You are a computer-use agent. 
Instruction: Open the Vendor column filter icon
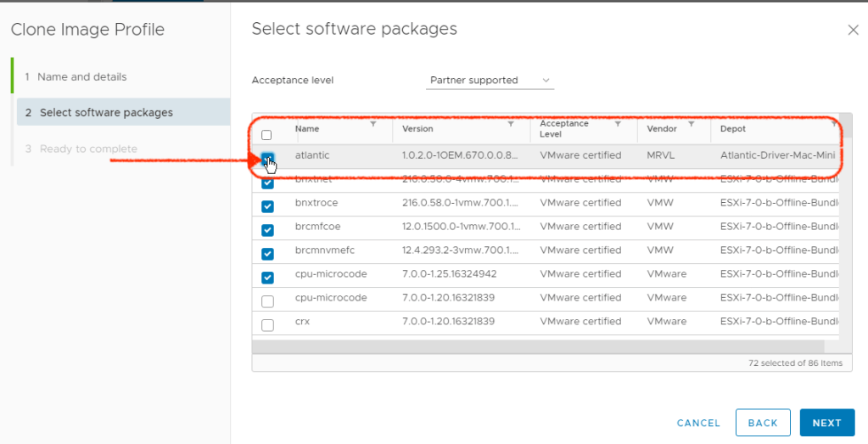coord(692,124)
